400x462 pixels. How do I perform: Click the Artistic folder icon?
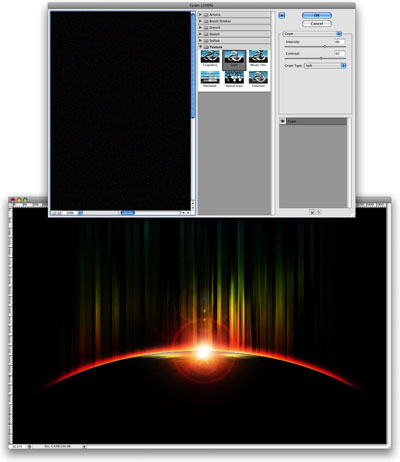click(x=206, y=15)
